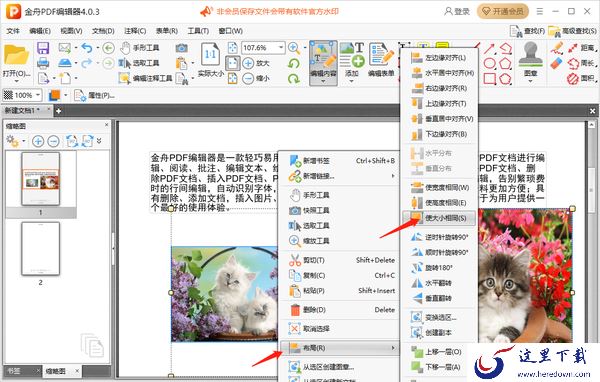Click the snapshot camera icon in toolbar
The image size is (600, 382).
pos(181,48)
